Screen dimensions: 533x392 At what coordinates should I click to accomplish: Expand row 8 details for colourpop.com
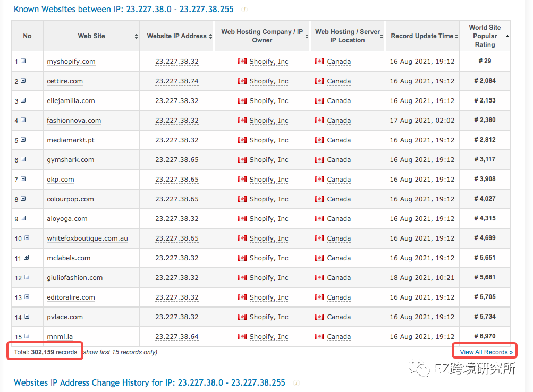(x=23, y=199)
